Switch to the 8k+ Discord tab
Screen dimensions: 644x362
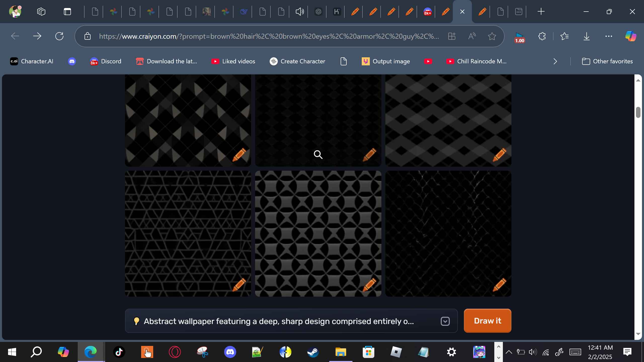[427, 12]
